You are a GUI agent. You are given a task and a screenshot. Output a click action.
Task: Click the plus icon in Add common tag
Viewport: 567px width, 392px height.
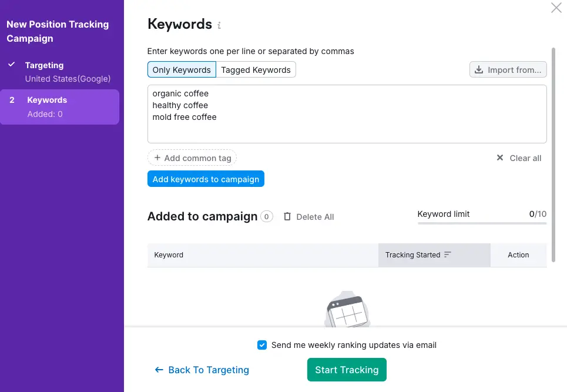[157, 158]
